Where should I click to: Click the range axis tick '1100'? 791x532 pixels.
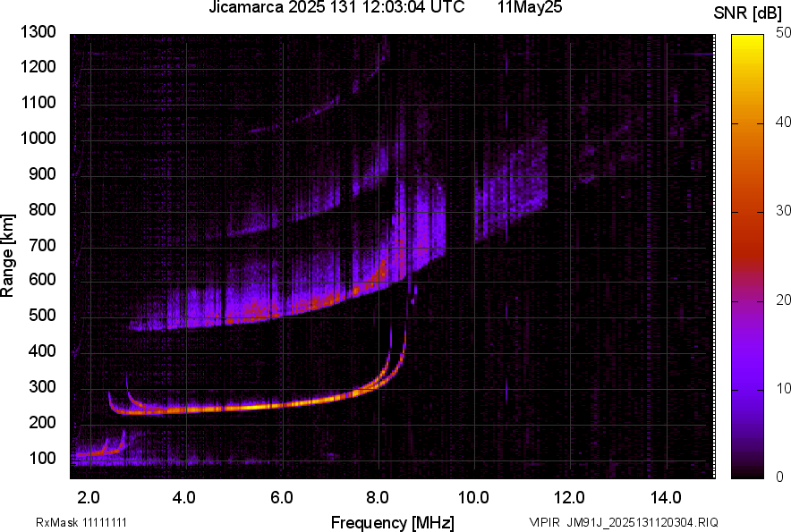click(x=38, y=102)
